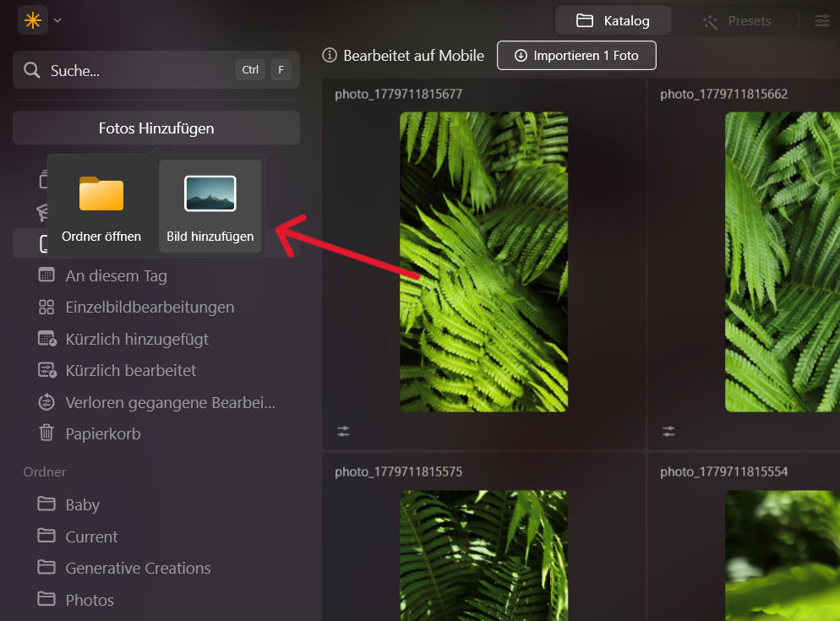Click the folder icon in Katalog tab
Viewport: 840px width, 621px height.
[x=585, y=21]
